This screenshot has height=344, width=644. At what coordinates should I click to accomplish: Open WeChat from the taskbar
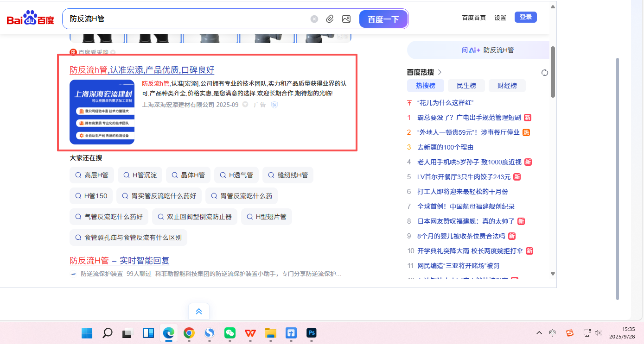click(x=230, y=333)
